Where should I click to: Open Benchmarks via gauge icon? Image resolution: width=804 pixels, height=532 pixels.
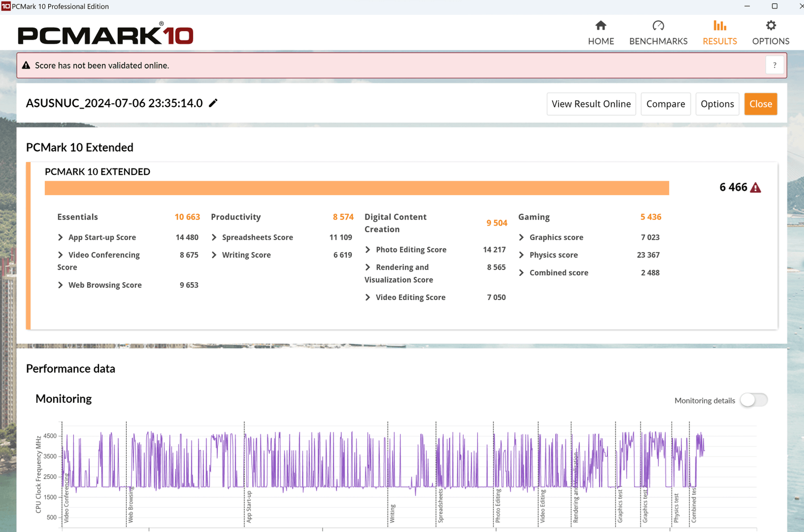tap(658, 26)
